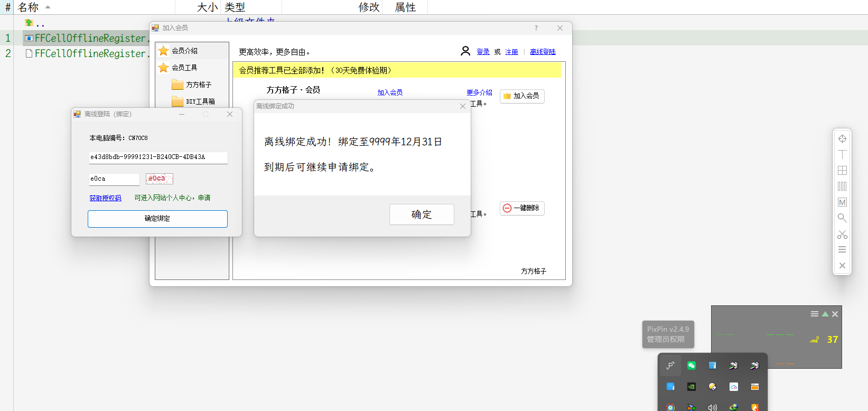868x411 pixels.
Task: Click the PixPin tray icon
Action: click(670, 366)
